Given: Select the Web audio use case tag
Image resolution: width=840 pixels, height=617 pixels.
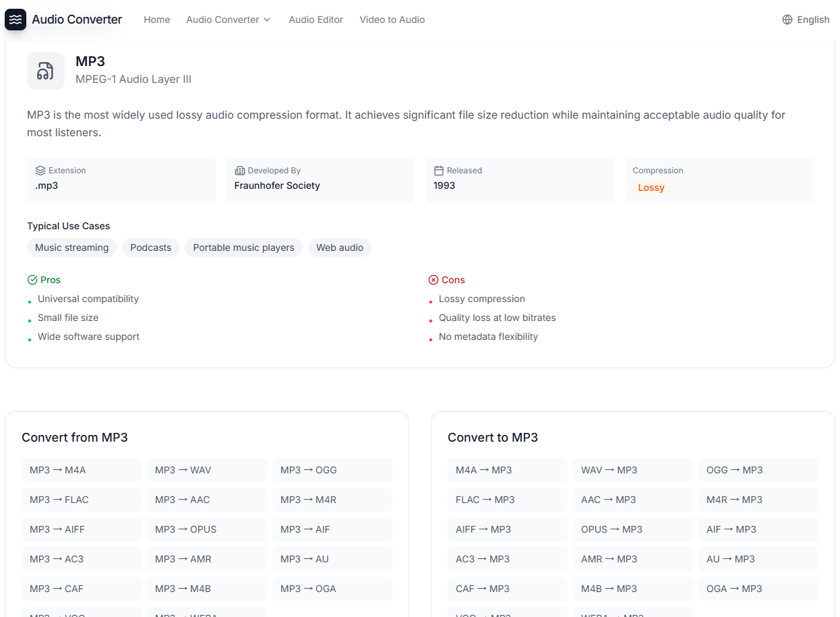Looking at the screenshot, I should tap(340, 247).
